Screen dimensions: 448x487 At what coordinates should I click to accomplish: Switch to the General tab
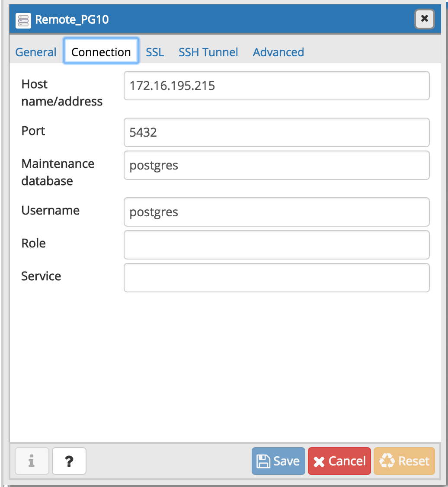coord(36,52)
